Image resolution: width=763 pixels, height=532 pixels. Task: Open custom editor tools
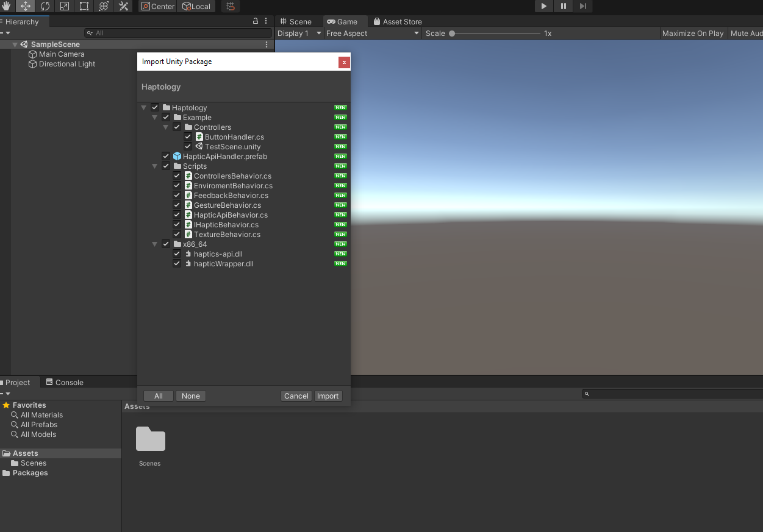click(x=123, y=6)
